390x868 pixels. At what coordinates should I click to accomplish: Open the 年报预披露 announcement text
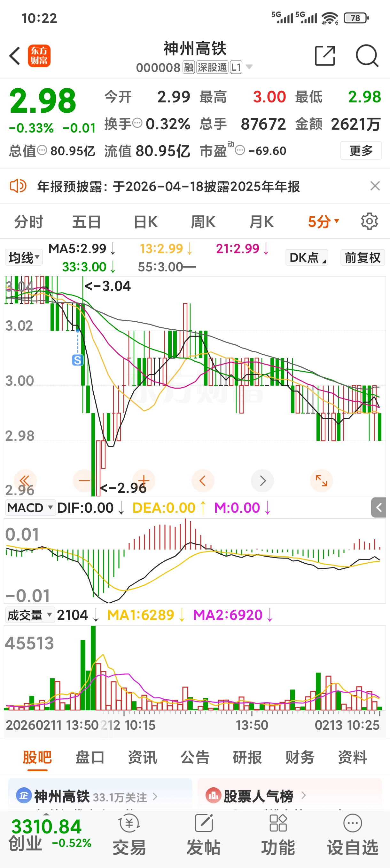pyautogui.click(x=168, y=186)
